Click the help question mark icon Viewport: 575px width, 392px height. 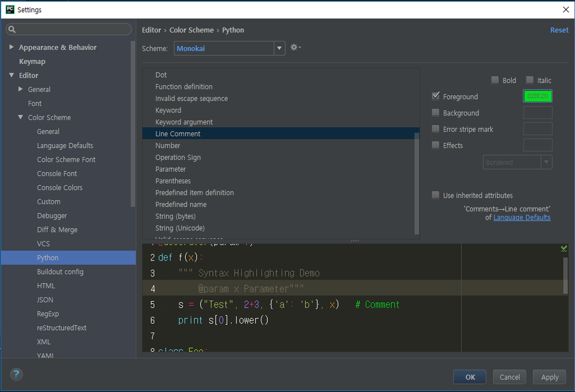[x=16, y=374]
